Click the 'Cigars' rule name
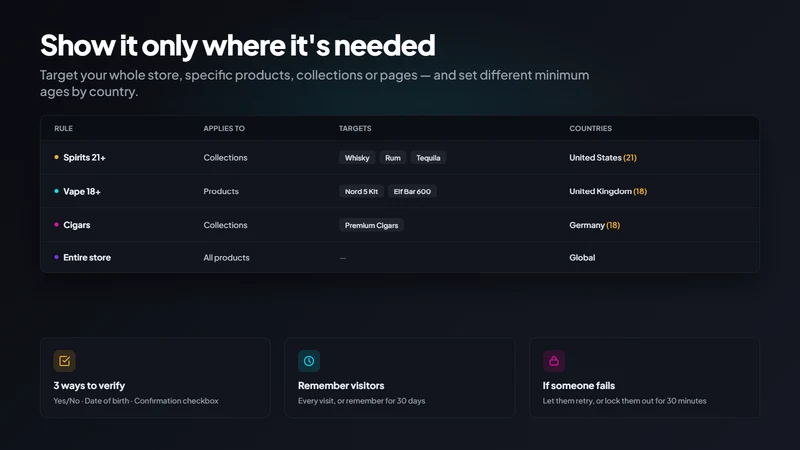This screenshot has width=800, height=450. pyautogui.click(x=77, y=225)
